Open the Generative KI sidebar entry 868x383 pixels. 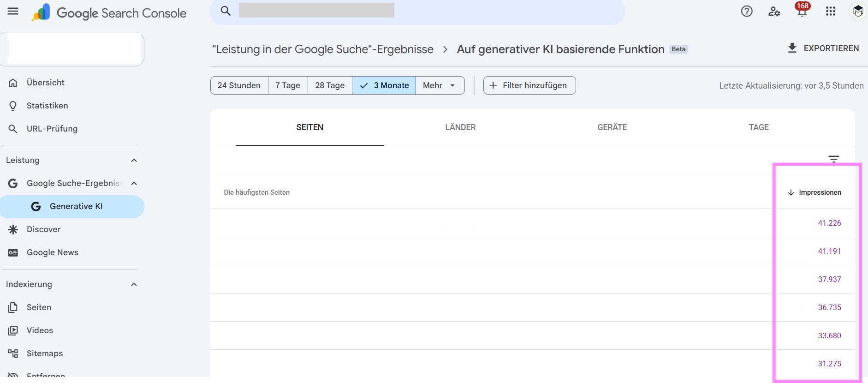72,206
